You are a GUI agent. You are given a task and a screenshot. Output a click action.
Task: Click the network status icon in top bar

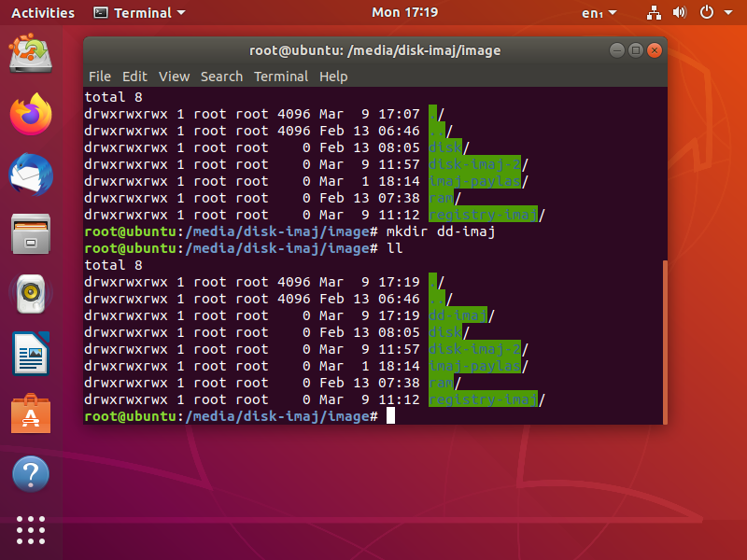click(654, 13)
